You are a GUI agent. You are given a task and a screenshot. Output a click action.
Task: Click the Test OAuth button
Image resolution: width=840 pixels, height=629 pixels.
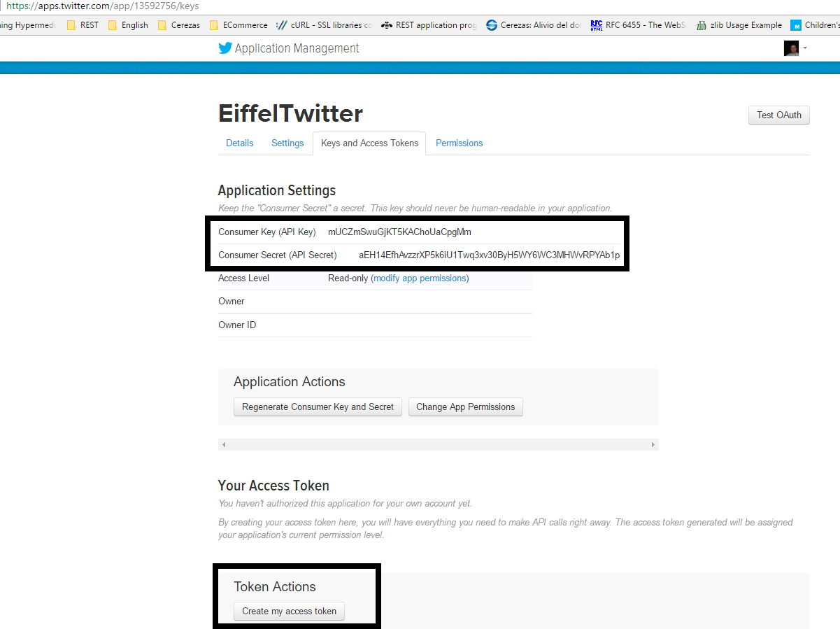[779, 115]
